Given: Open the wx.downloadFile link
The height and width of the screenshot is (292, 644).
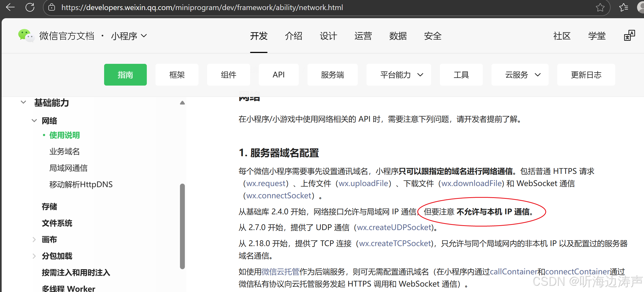Looking at the screenshot, I should [471, 183].
